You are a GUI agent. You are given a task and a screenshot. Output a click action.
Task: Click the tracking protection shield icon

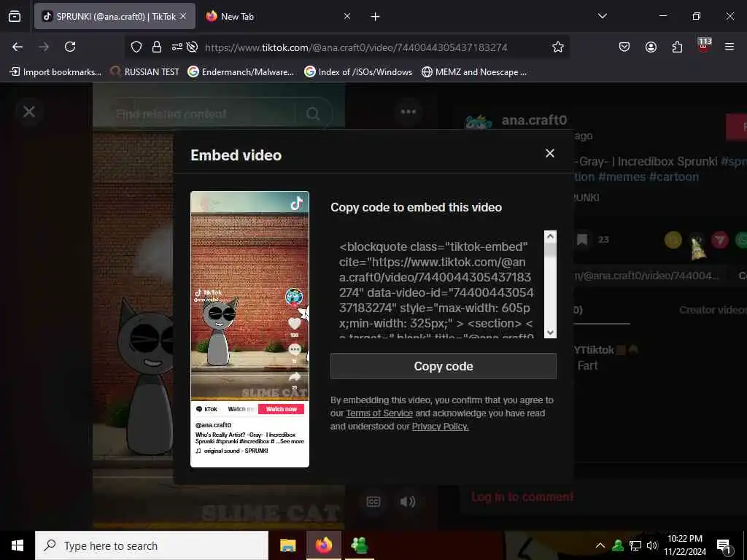[136, 47]
